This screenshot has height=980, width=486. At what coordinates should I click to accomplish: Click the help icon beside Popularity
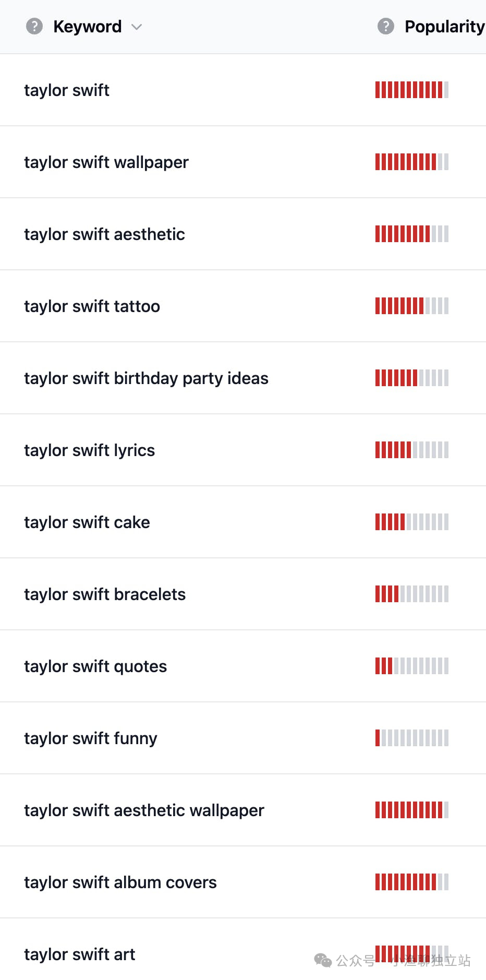(x=386, y=26)
